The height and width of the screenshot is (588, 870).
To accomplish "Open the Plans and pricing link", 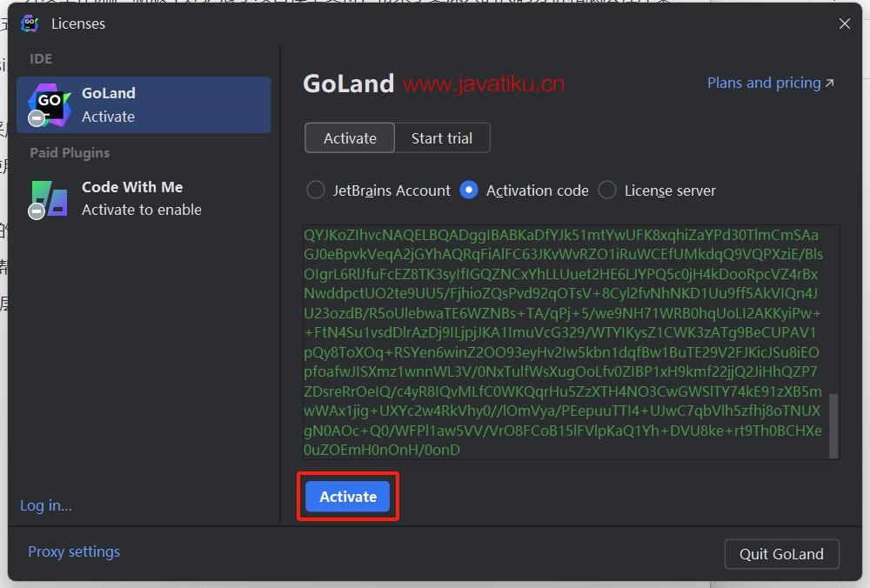I will point(763,84).
